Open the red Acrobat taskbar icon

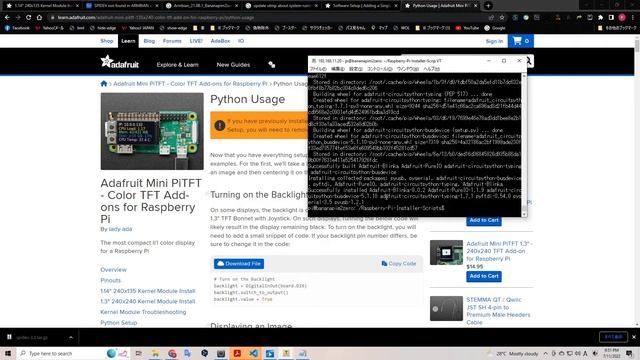(237, 353)
